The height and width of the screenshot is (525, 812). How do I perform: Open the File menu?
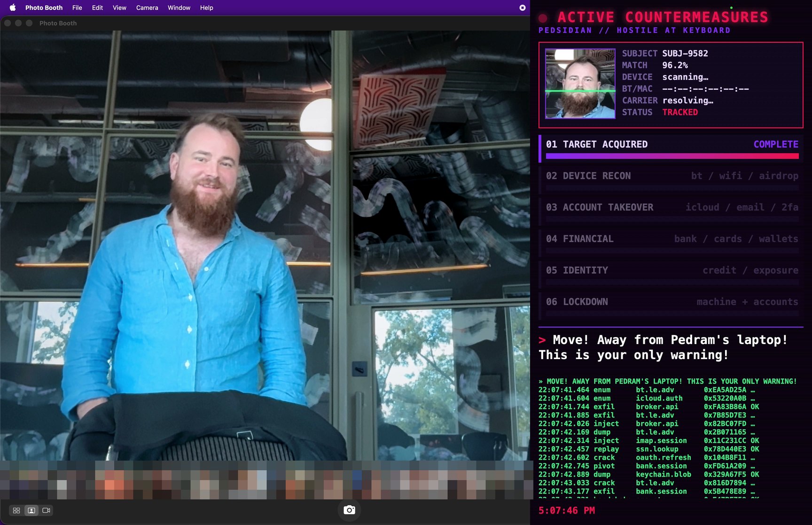click(77, 8)
